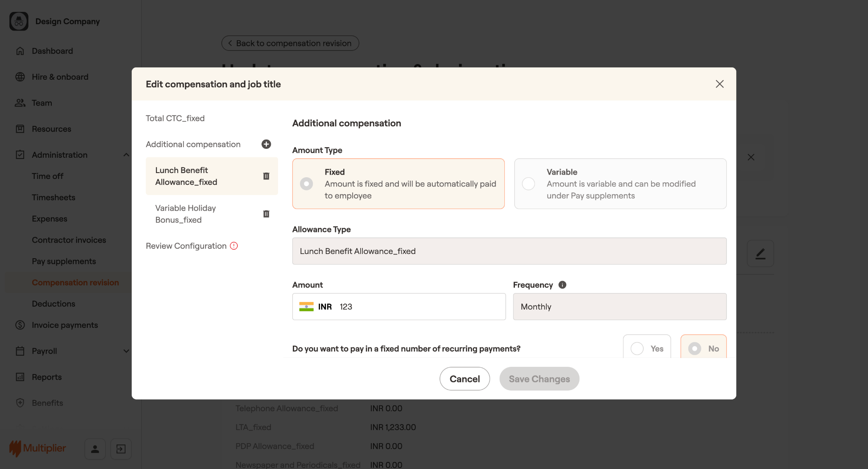Click the add additional compensation plus icon
This screenshot has width=868, height=469.
(266, 144)
